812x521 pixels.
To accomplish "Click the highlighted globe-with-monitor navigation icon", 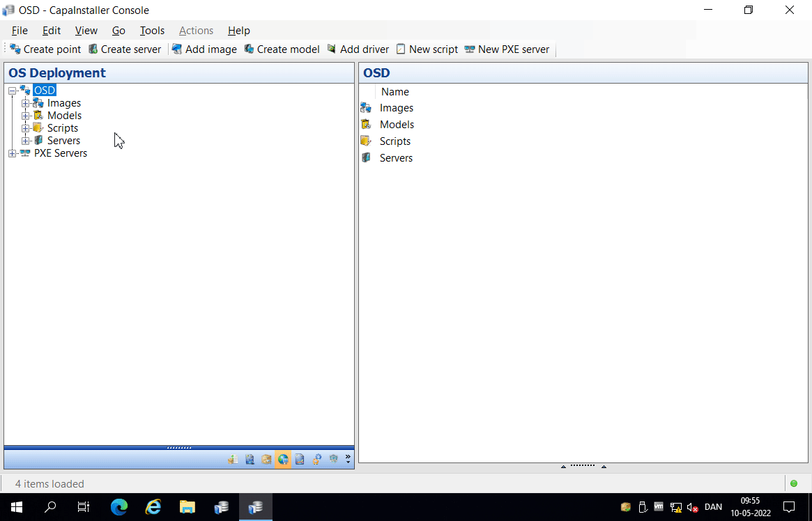I will pos(283,460).
